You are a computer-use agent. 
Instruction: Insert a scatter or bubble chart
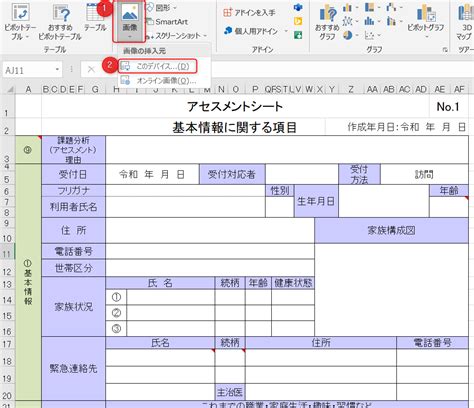point(371,35)
